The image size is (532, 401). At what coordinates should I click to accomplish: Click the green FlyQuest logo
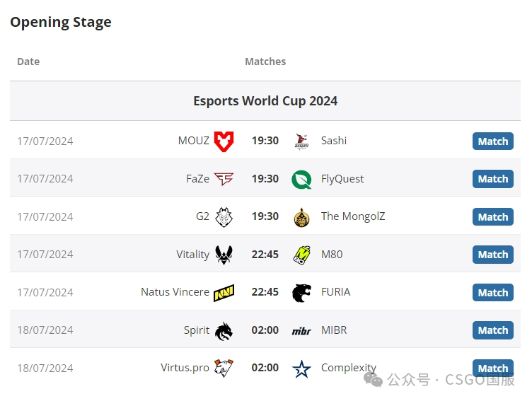(301, 180)
